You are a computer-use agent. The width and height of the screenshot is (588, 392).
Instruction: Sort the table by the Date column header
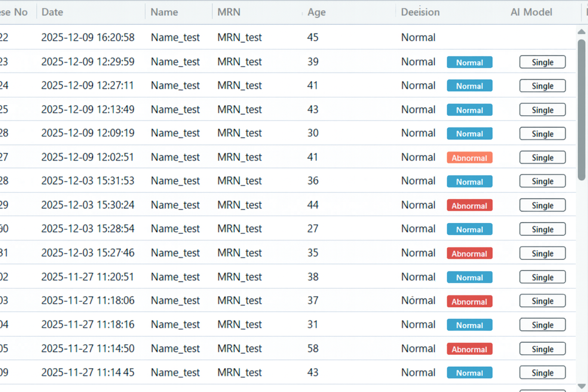coord(52,12)
